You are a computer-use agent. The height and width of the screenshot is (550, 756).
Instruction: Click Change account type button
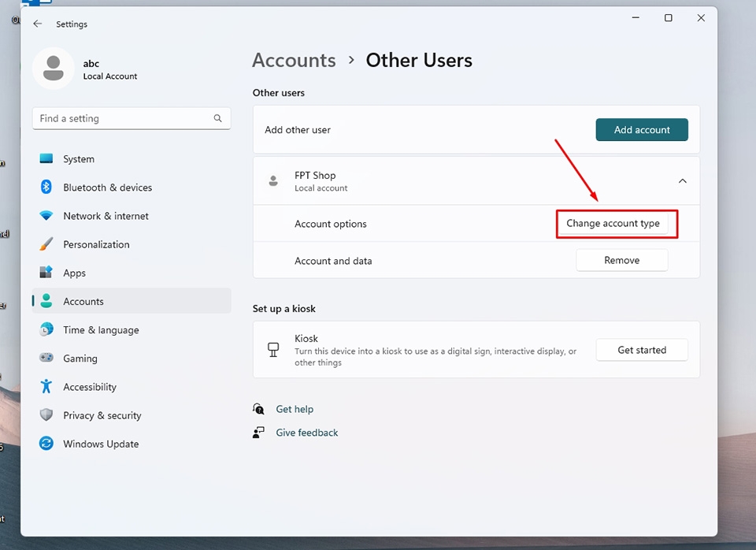(x=613, y=223)
